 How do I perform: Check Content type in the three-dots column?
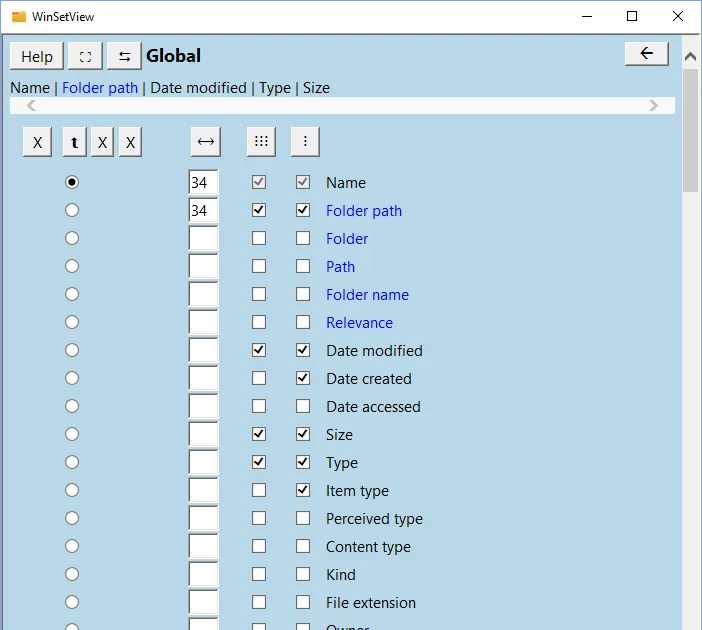coord(303,546)
